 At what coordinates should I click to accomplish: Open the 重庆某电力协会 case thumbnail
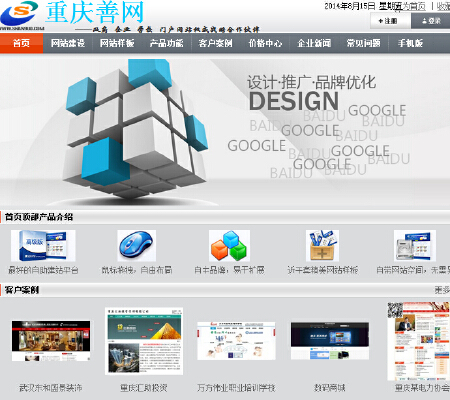(419, 341)
